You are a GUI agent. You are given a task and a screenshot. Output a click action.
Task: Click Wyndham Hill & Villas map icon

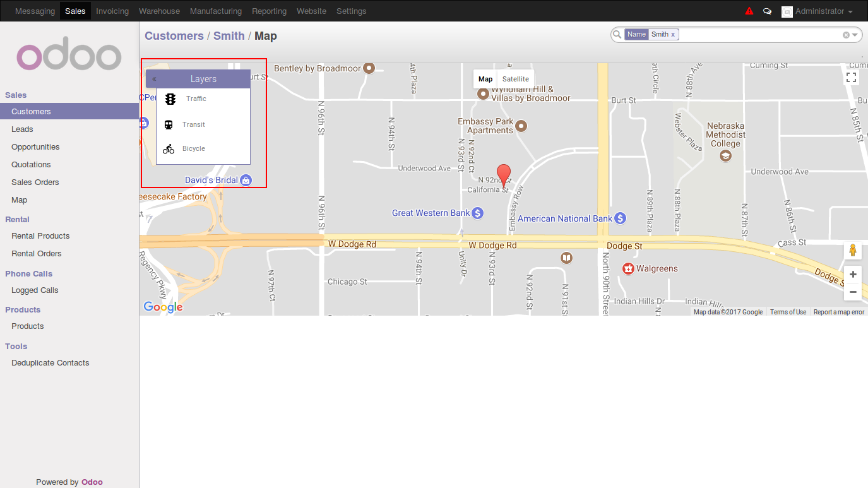pos(483,94)
